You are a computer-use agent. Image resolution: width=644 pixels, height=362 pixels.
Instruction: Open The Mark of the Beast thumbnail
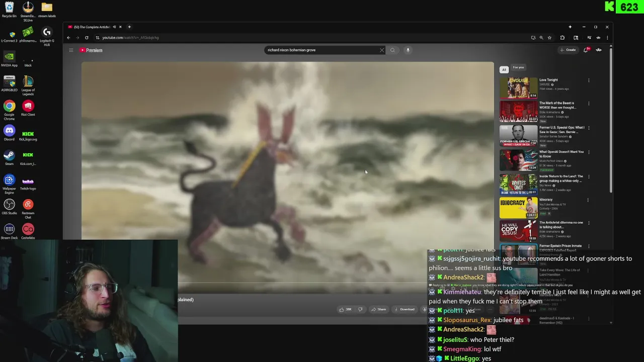click(518, 112)
